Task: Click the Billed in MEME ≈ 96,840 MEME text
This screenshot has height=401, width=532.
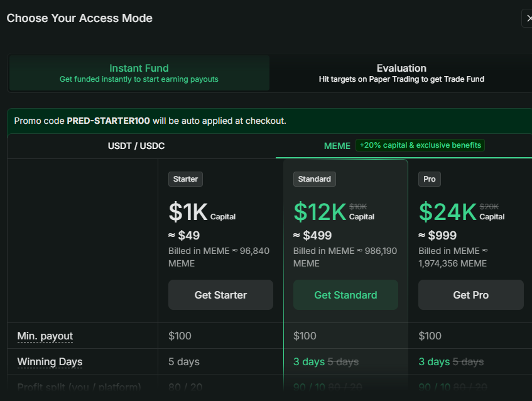Action: [x=219, y=257]
